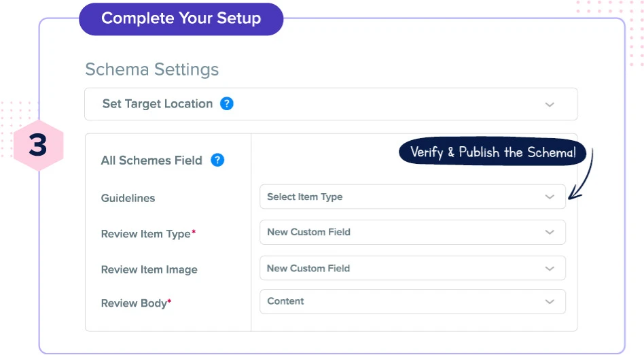Expand the Set Target Location section chevron
This screenshot has width=644, height=355.
coord(550,105)
